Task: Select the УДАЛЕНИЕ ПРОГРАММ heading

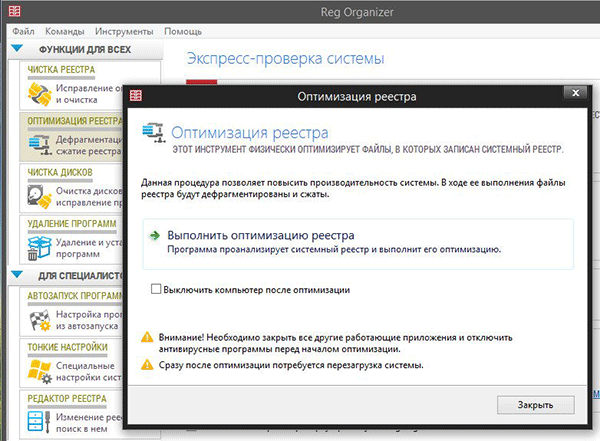Action: click(72, 224)
